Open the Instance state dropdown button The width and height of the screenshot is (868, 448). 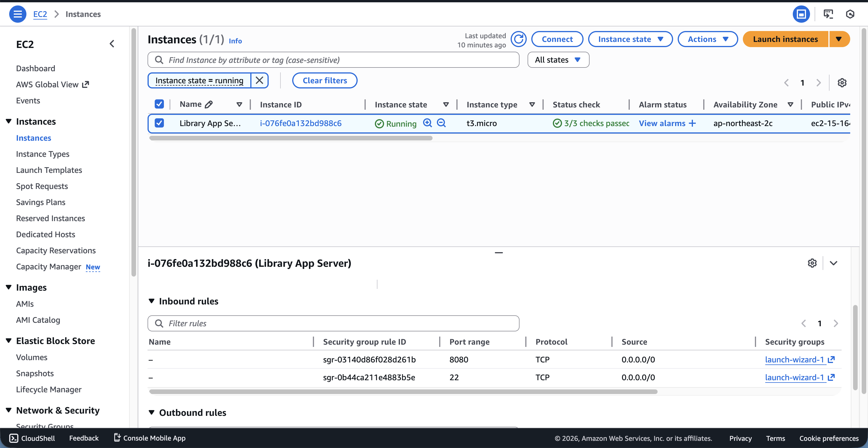click(x=630, y=39)
